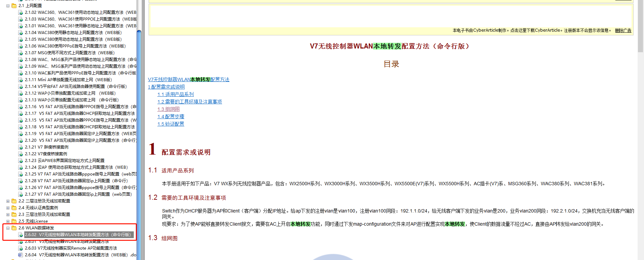644x260 pixels.
Task: Open the '1.4 配置步骤' contents link
Action: 171,117
